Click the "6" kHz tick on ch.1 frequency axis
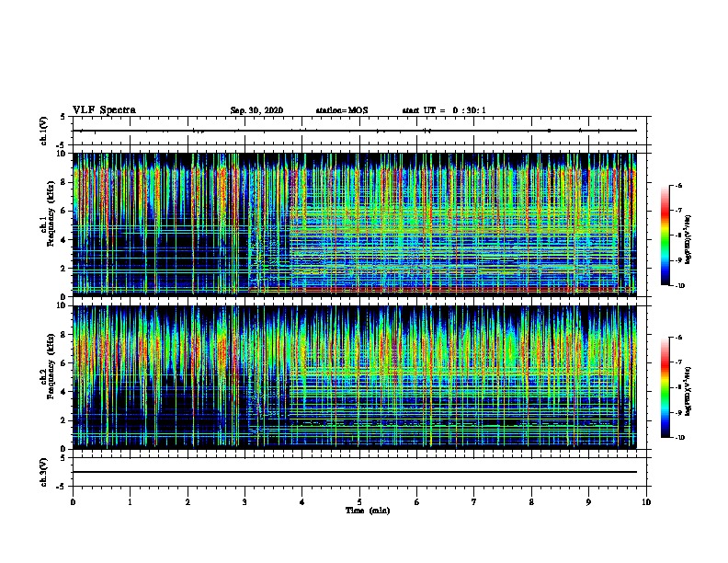Screen dimensions: 728x563 pos(64,211)
